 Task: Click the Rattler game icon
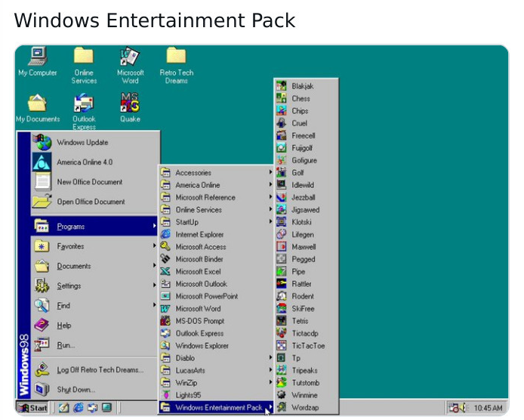pyautogui.click(x=282, y=284)
